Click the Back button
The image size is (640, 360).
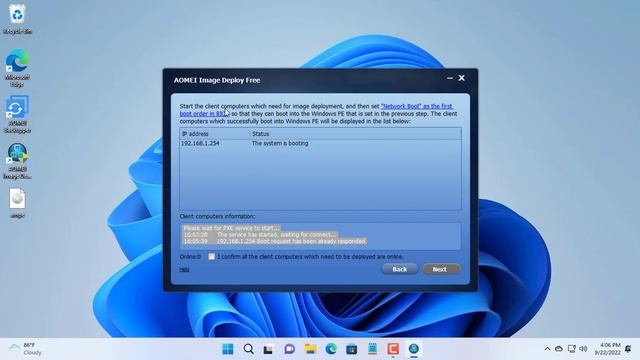click(x=400, y=269)
